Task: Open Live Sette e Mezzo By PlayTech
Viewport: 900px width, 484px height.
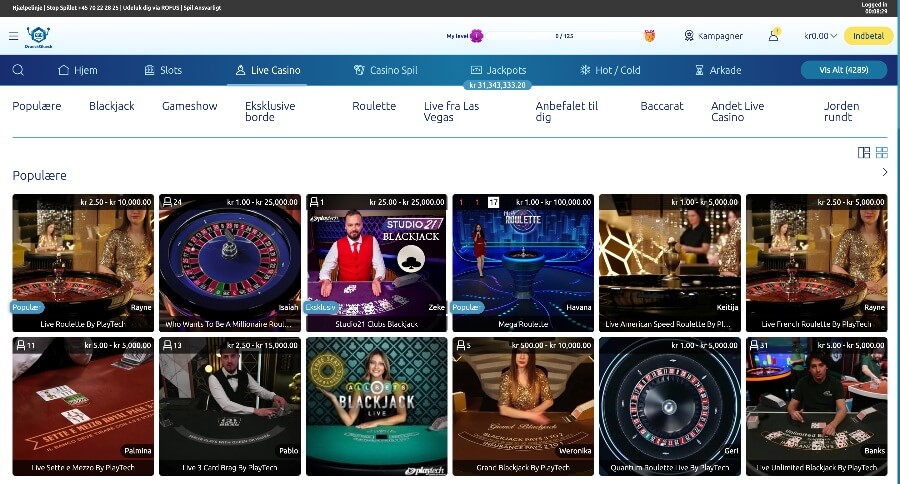Action: [x=83, y=406]
